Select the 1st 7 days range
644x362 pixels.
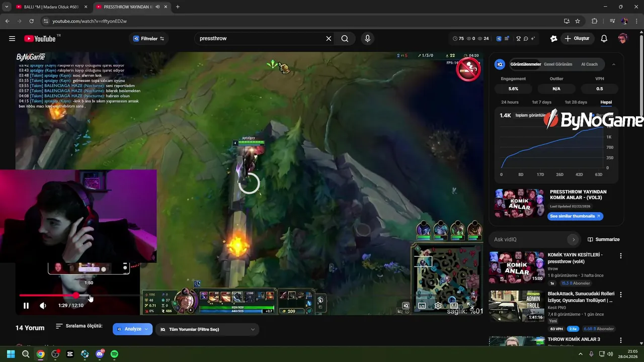click(542, 102)
